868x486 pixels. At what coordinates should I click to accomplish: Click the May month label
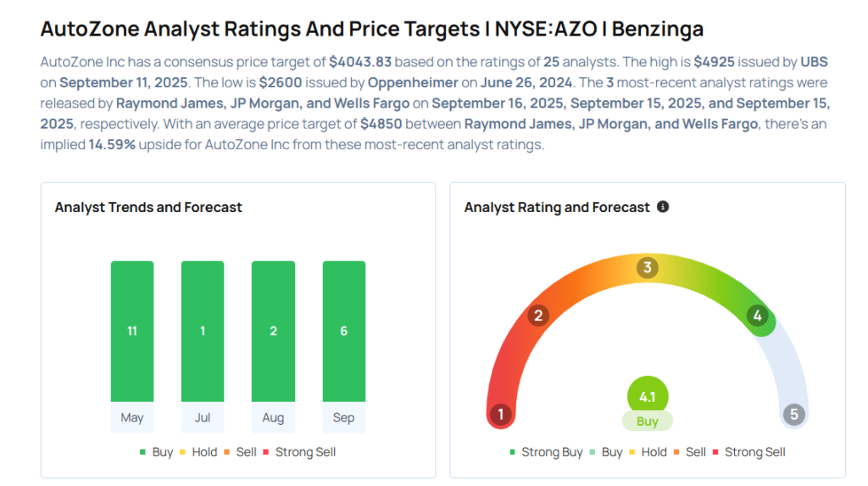pos(132,417)
